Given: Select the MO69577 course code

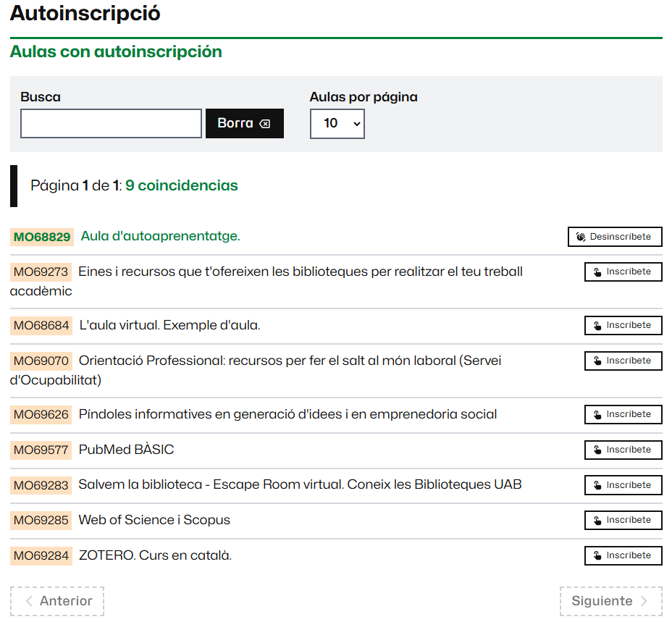Looking at the screenshot, I should coord(41,450).
